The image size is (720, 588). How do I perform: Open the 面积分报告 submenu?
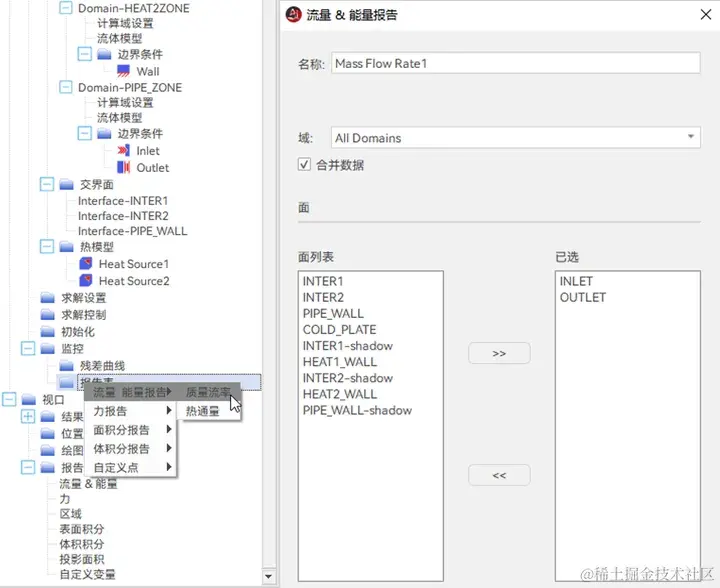[x=130, y=430]
